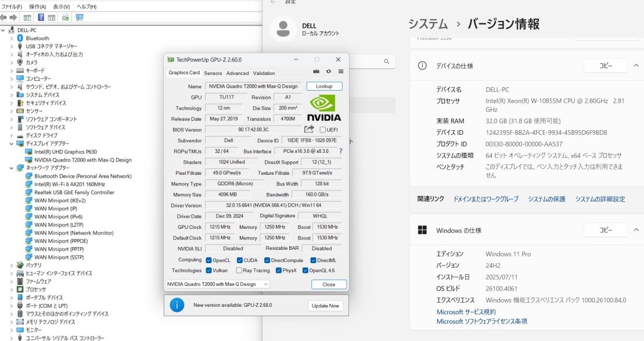Image resolution: width=644 pixels, height=341 pixels.
Task: Click scan for hardware changes icon
Action: click(80, 17)
